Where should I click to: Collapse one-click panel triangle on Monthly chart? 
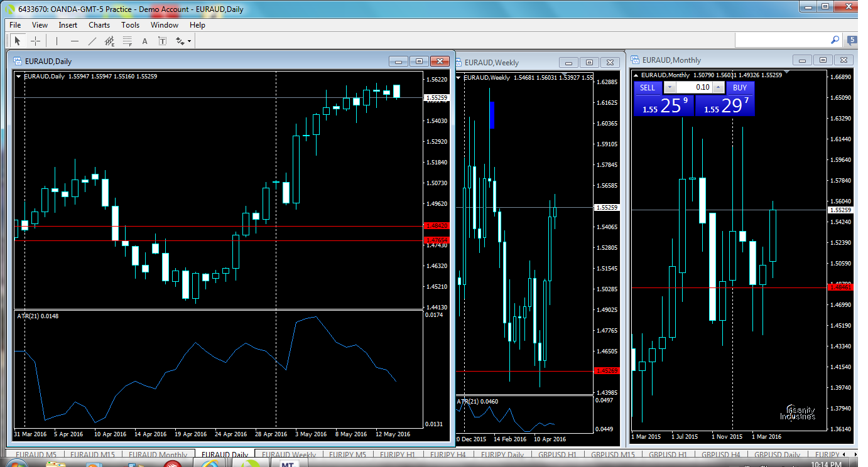(636, 76)
